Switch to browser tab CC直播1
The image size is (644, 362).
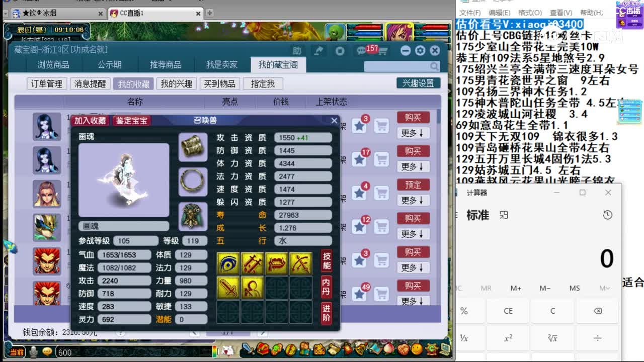[x=156, y=13]
